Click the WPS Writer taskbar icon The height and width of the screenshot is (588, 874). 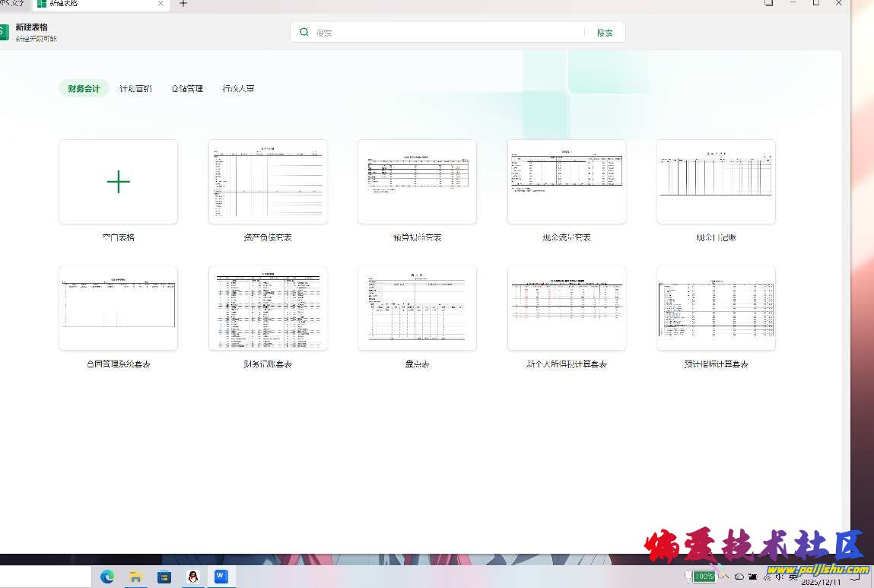point(221,577)
